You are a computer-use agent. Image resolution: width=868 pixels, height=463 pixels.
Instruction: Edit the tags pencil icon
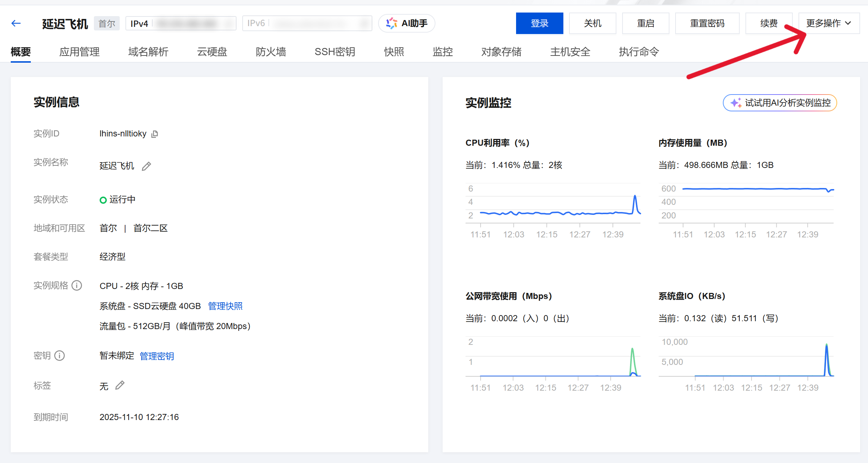click(x=120, y=385)
